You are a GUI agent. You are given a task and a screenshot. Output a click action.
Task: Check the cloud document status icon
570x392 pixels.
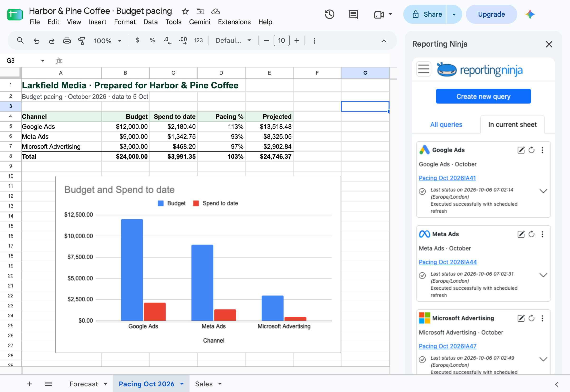pyautogui.click(x=215, y=11)
